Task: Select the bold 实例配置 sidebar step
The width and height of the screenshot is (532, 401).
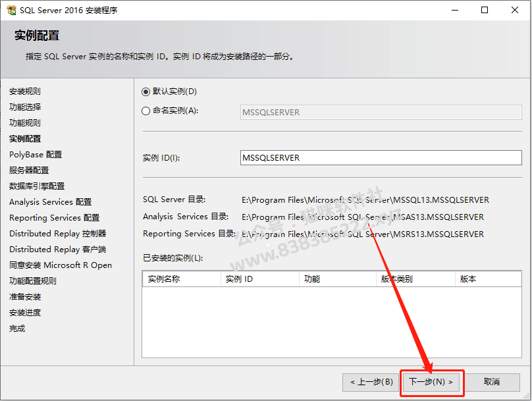Action: pos(25,139)
